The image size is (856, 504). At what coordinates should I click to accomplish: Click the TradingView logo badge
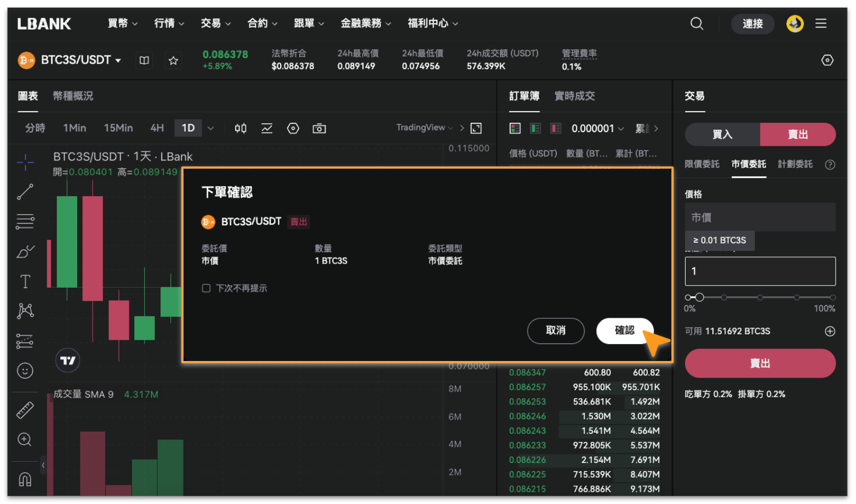pyautogui.click(x=68, y=360)
